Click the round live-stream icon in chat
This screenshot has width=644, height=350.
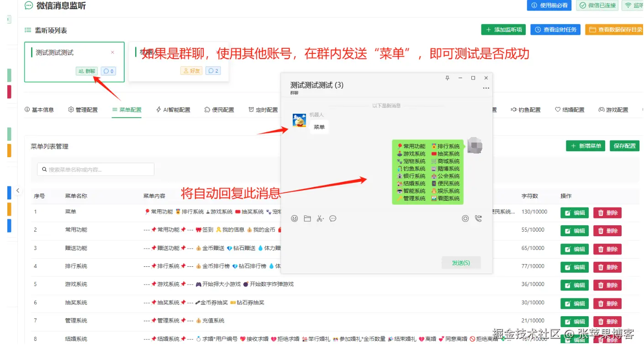click(465, 219)
